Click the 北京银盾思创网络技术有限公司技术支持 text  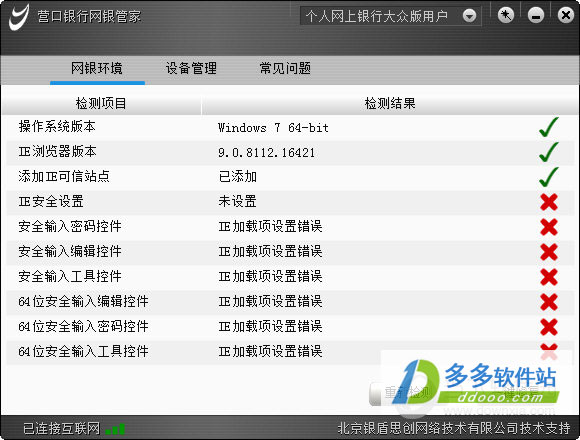coord(454,428)
